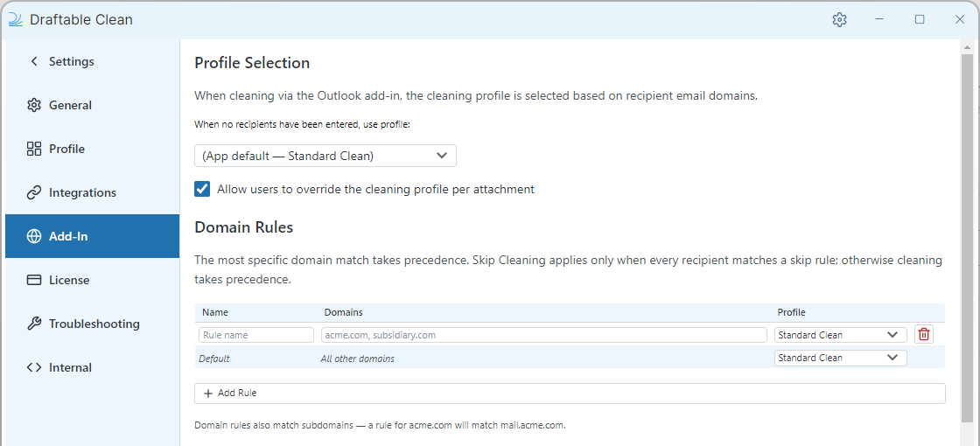Open the Profile settings page

click(x=92, y=149)
